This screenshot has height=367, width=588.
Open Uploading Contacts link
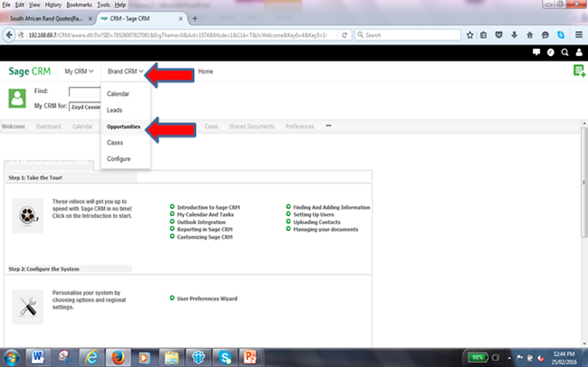coord(316,222)
